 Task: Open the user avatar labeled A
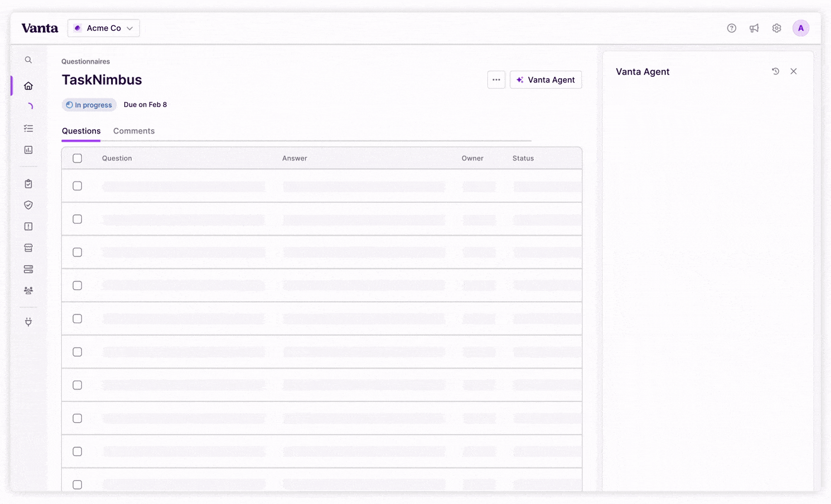coord(801,28)
